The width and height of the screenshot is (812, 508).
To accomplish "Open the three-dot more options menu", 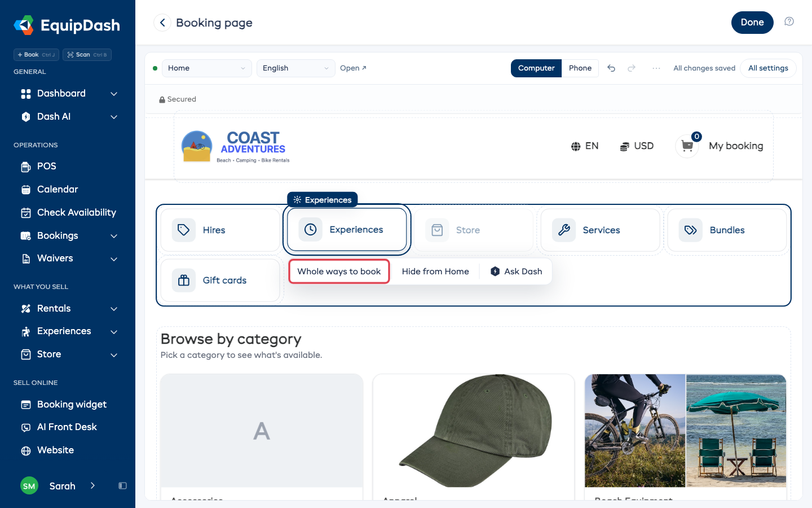I will click(x=656, y=68).
